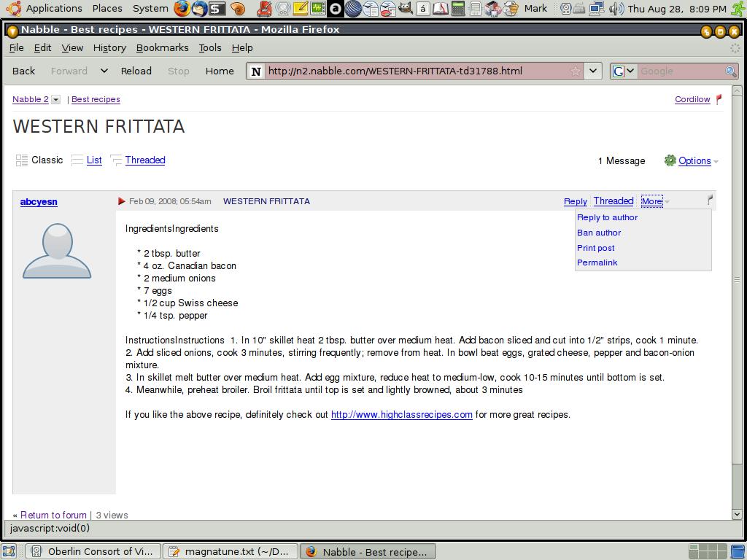The height and width of the screenshot is (560, 747).
Task: Click the Return to forum link
Action: click(x=53, y=515)
